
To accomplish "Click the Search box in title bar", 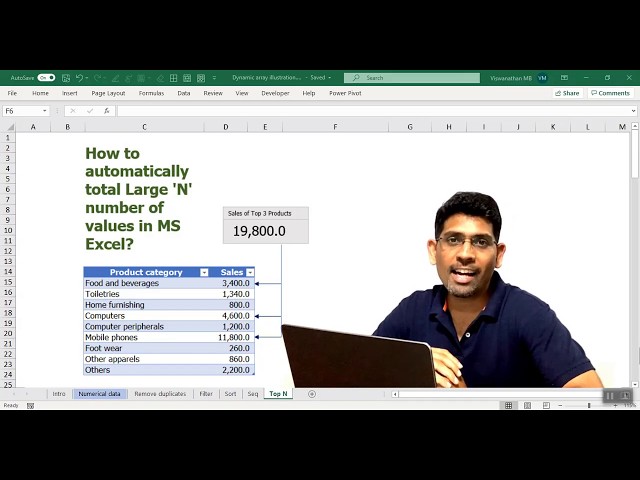I will (x=412, y=78).
